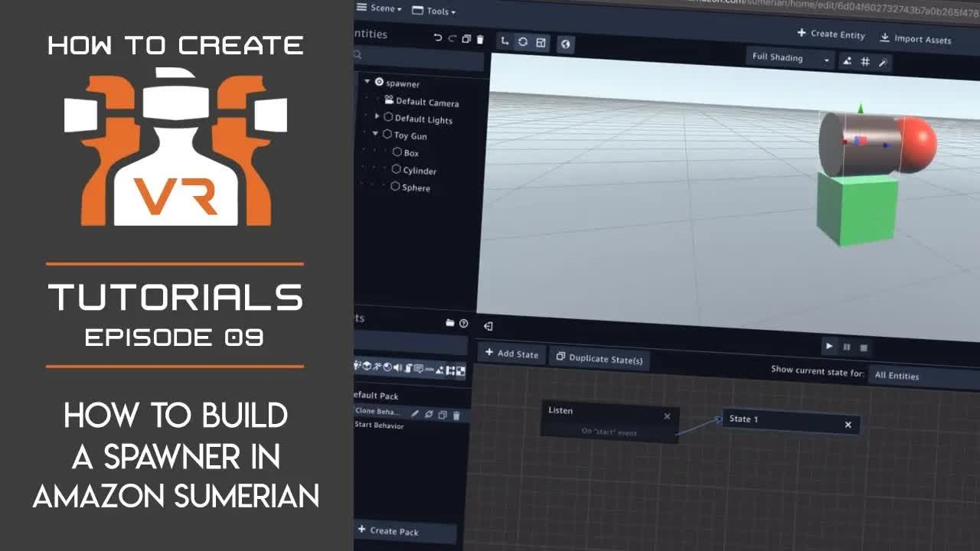
Task: Click the undo arrow in Entities panel
Action: pyautogui.click(x=437, y=38)
